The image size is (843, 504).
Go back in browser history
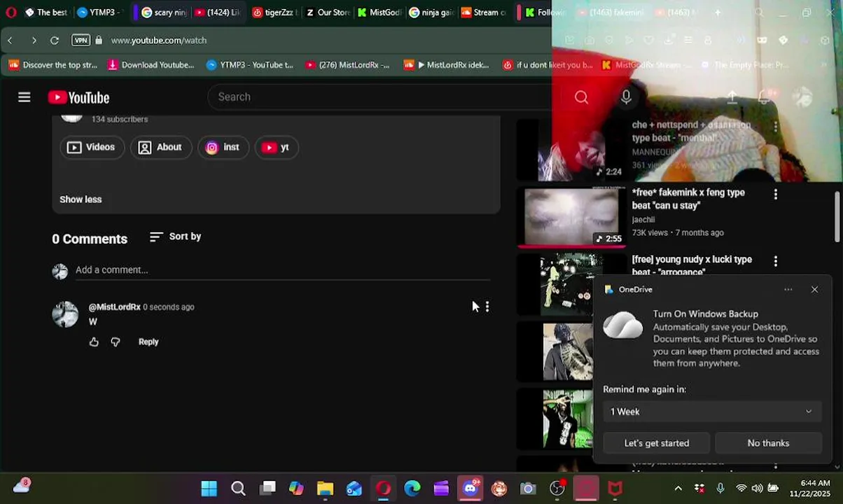[10, 41]
